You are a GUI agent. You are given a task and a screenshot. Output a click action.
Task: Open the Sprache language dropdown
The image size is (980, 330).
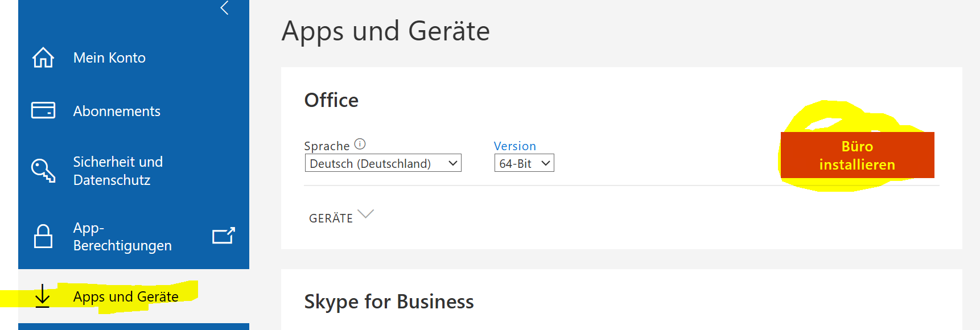click(x=382, y=163)
